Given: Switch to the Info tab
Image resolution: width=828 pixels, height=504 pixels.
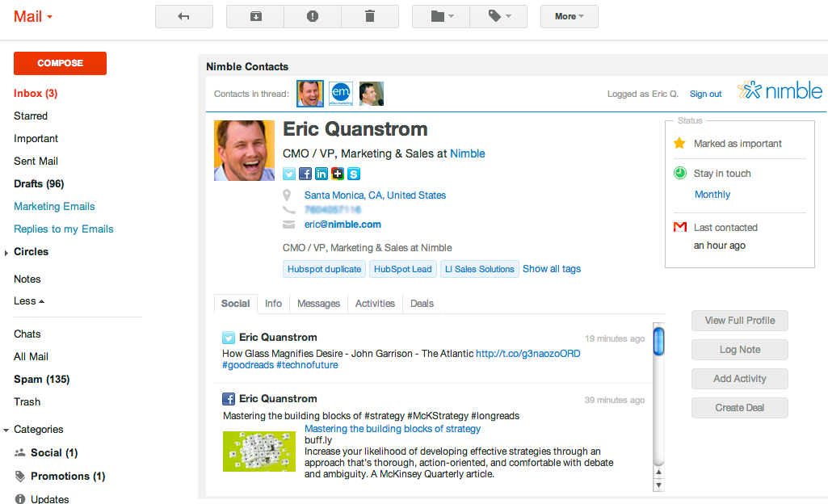Looking at the screenshot, I should click(274, 304).
